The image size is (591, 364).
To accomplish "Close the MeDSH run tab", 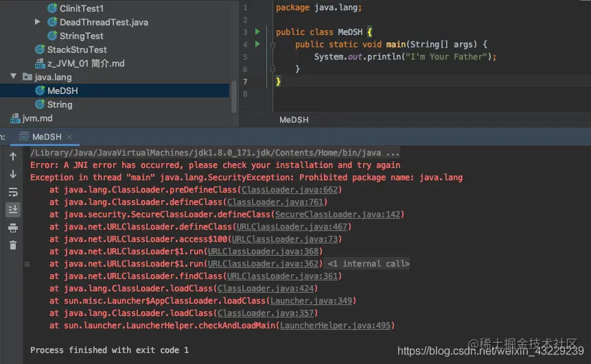I will click(69, 137).
